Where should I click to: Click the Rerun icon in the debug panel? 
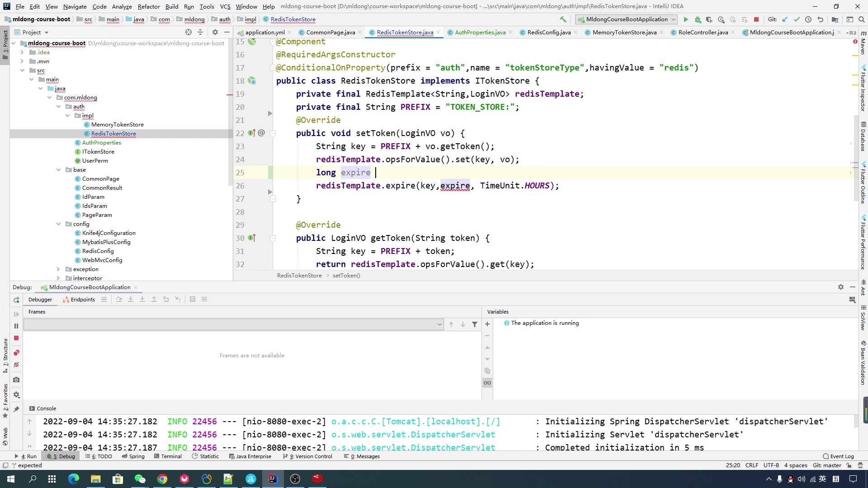pos(16,300)
